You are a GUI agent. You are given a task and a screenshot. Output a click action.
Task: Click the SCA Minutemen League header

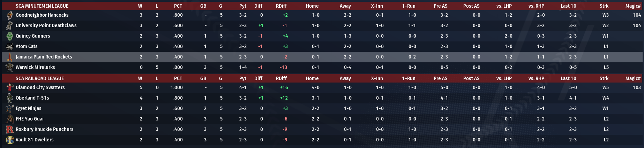(x=42, y=6)
